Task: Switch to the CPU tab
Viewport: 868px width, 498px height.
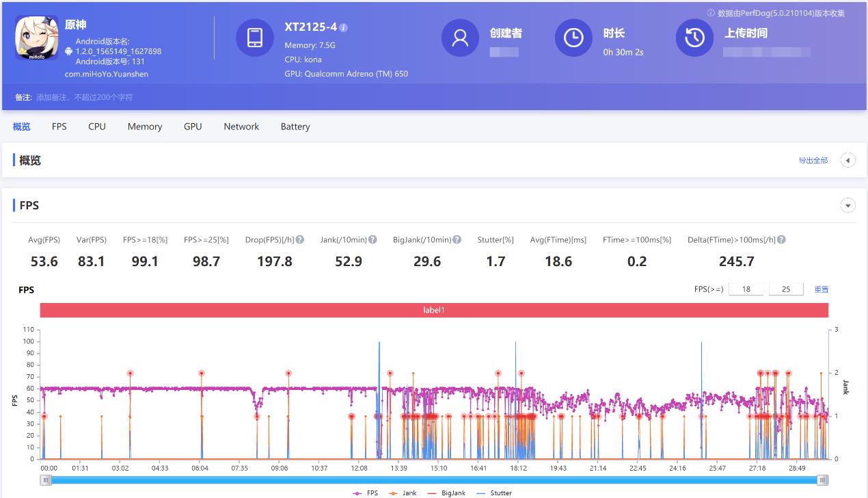Action: coord(96,127)
